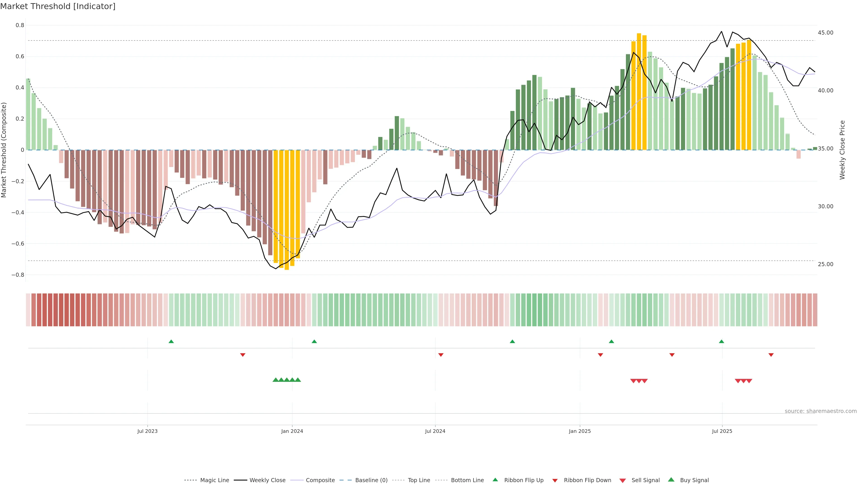Click the Market Threshold [Indicator] title

[58, 6]
